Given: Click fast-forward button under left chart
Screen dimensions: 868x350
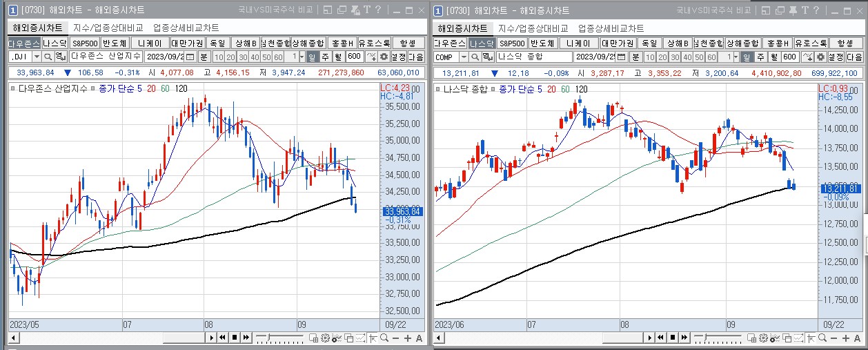Looking at the screenshot, I should click(246, 338).
